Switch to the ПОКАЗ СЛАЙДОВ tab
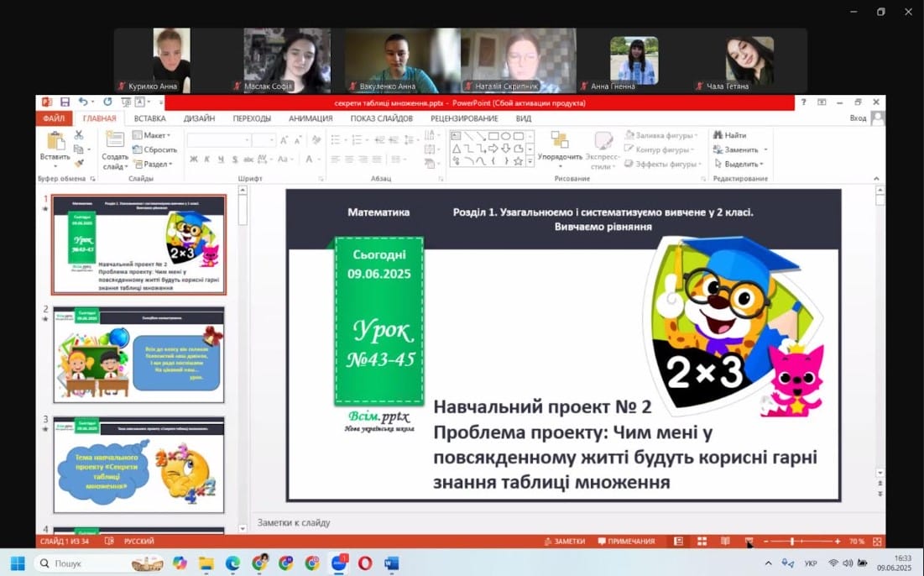This screenshot has height=576, width=924. 382,118
